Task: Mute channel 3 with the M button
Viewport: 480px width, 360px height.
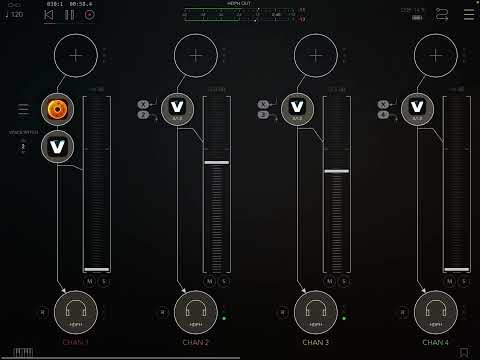Action: pyautogui.click(x=330, y=282)
